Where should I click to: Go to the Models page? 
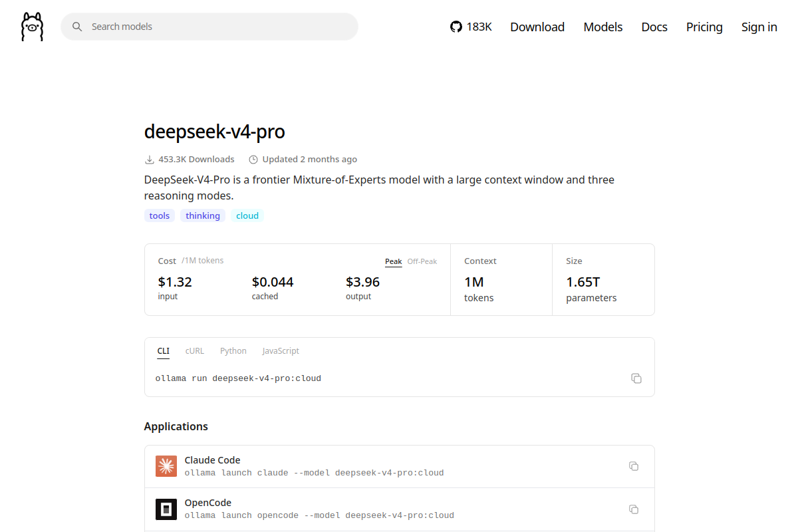(x=603, y=27)
